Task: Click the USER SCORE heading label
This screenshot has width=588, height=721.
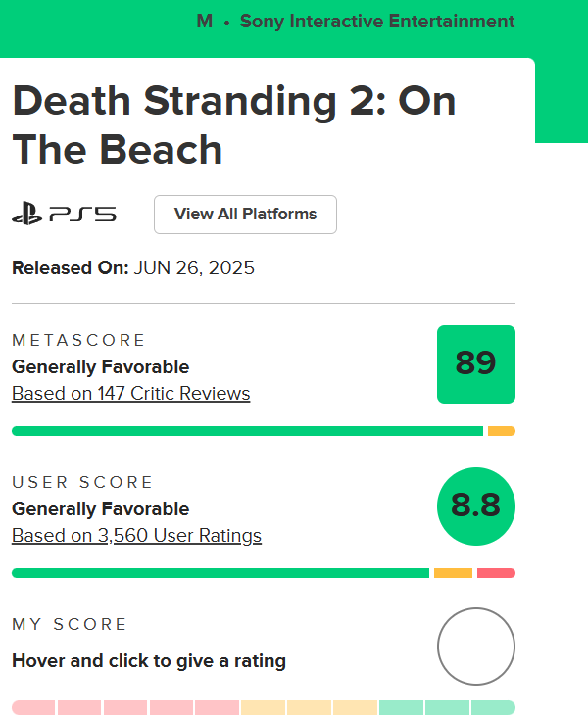Action: coord(82,482)
